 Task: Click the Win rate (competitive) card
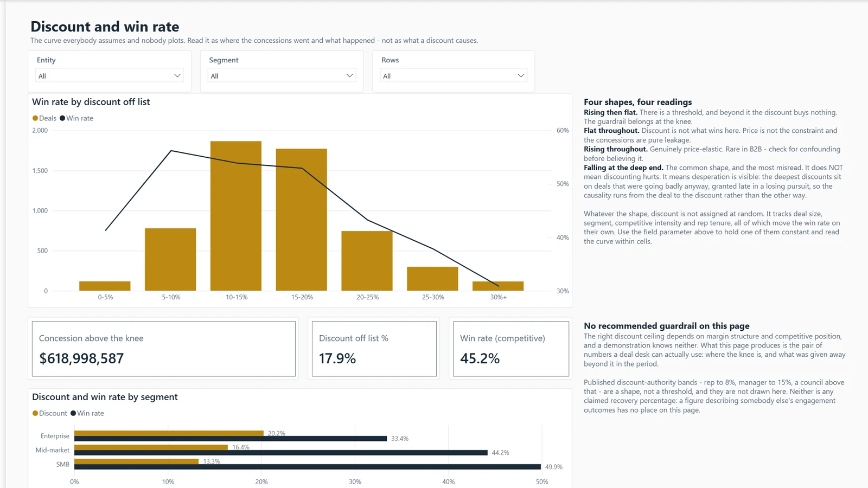click(x=511, y=349)
